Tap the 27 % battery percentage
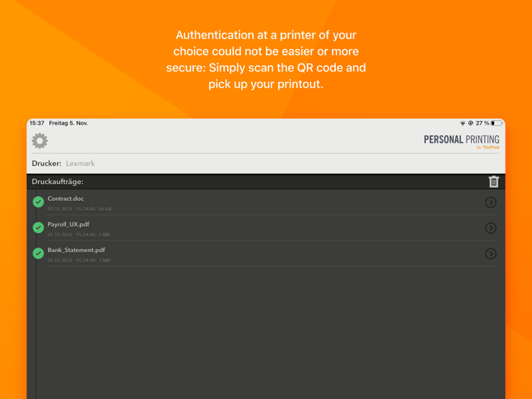Viewport: 532px width, 399px height. click(x=482, y=123)
